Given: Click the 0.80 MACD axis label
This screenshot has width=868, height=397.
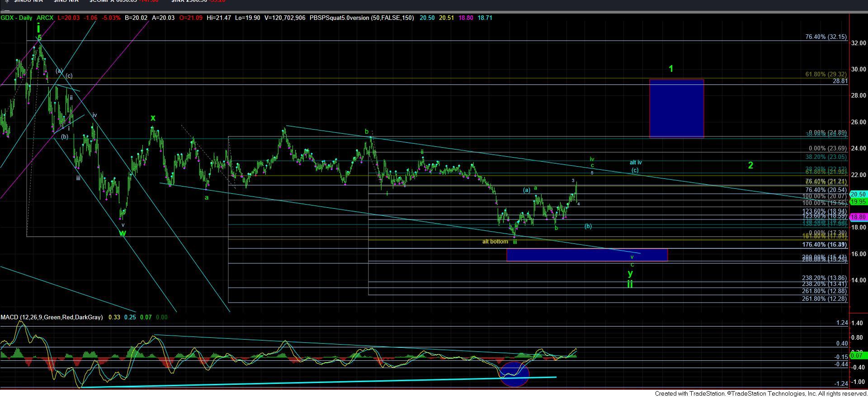Looking at the screenshot, I should tap(856, 338).
